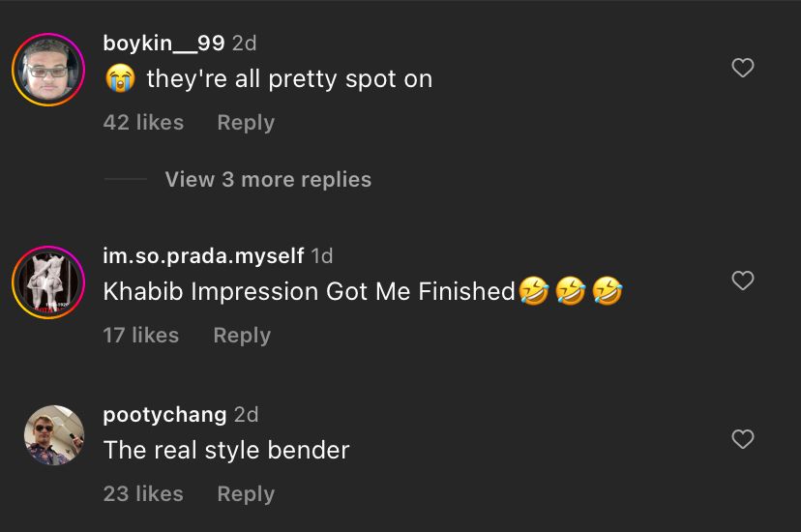Image resolution: width=801 pixels, height=532 pixels.
Task: View the '17 likes' list
Action: [x=141, y=336]
